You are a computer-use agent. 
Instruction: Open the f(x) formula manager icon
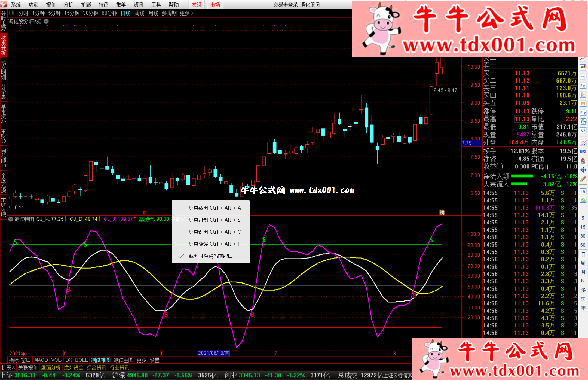(x=583, y=121)
